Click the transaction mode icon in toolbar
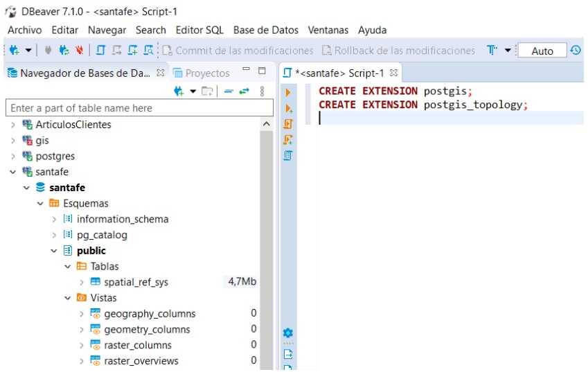 pos(492,51)
